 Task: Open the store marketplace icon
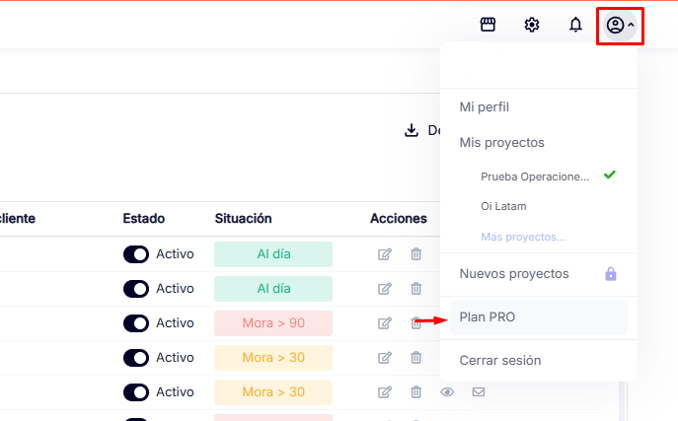488,25
